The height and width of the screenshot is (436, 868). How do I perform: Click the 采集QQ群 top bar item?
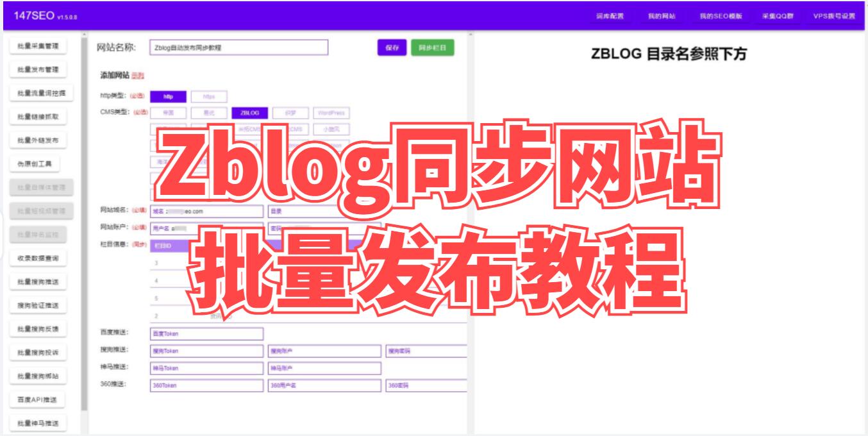(778, 16)
